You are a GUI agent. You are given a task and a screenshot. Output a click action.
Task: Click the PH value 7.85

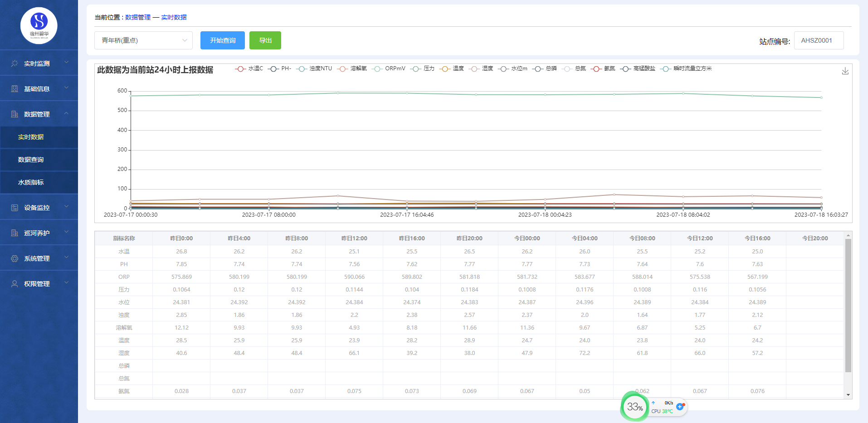[x=181, y=264]
